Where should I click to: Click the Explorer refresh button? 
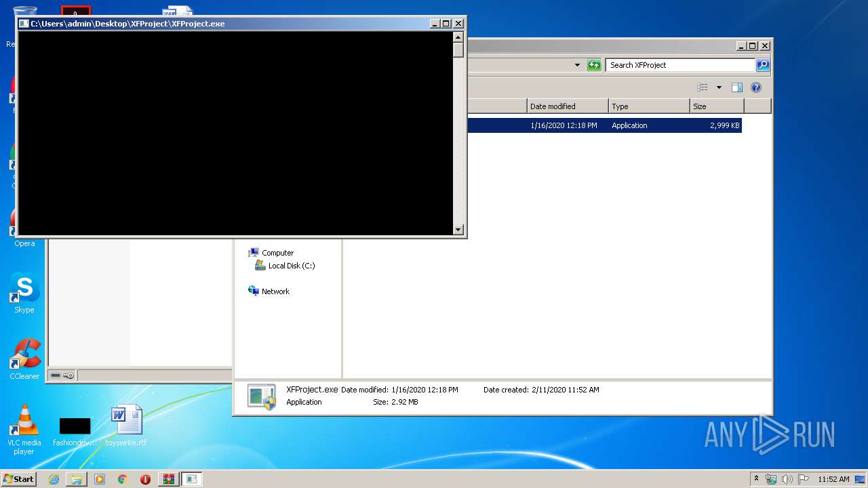[x=594, y=65]
